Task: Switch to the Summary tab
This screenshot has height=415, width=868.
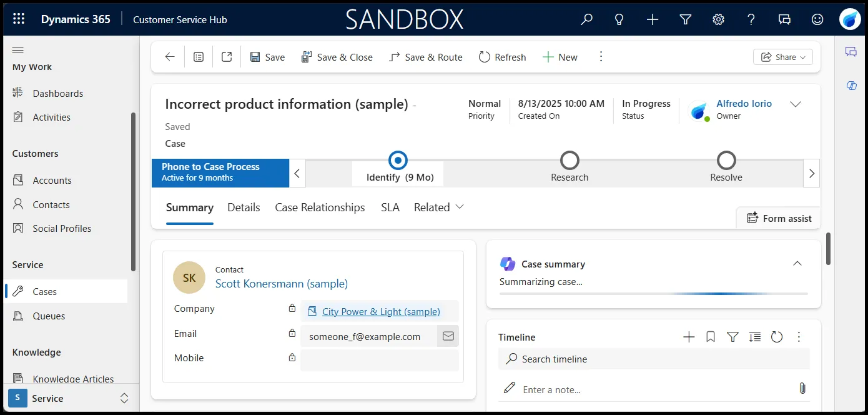Action: point(190,207)
